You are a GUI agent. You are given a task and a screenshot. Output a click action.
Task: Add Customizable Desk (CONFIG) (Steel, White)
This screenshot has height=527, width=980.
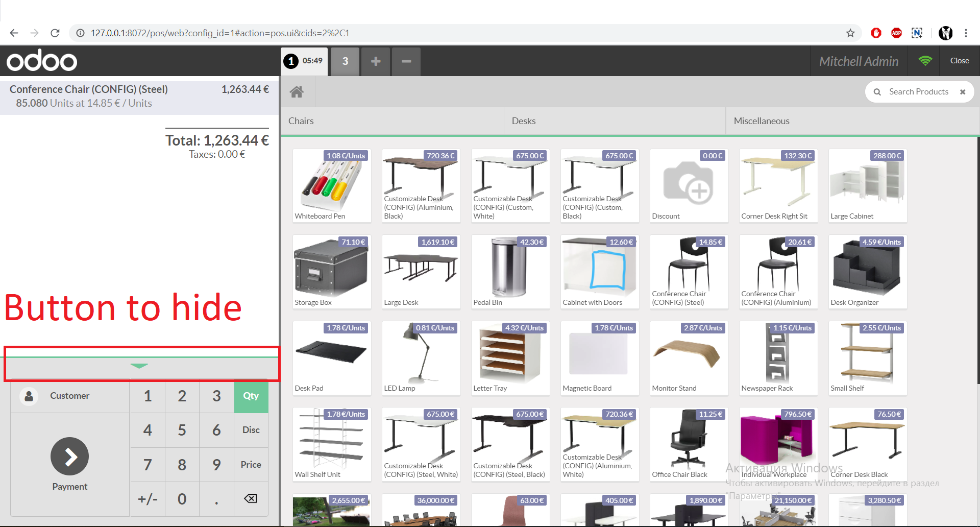pyautogui.click(x=421, y=444)
